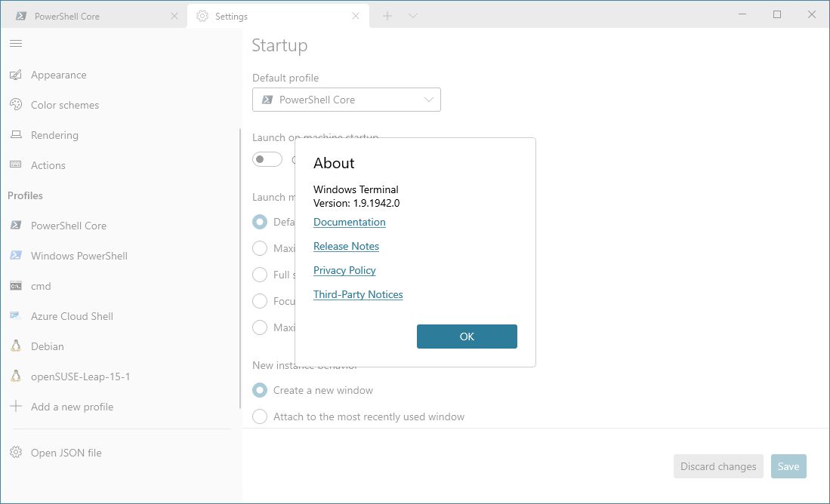
Task: Close the Settings tab
Action: pos(356,16)
